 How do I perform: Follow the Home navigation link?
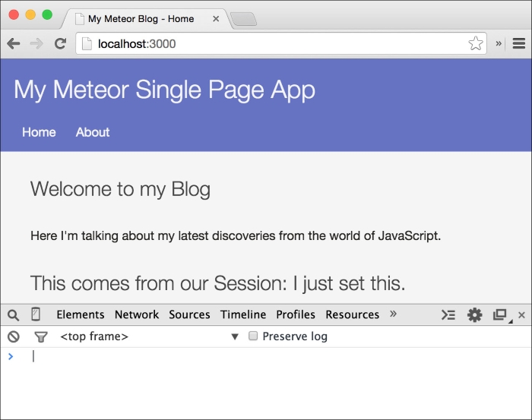tap(39, 132)
